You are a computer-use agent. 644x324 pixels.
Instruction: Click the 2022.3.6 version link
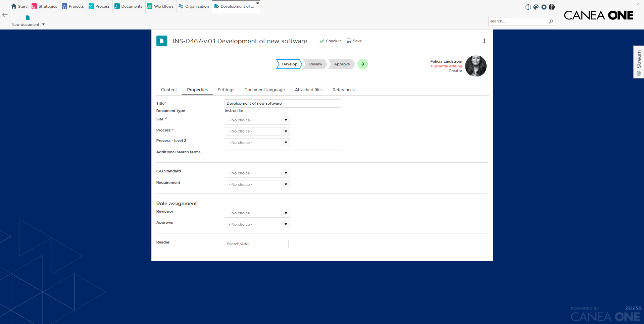point(633,308)
